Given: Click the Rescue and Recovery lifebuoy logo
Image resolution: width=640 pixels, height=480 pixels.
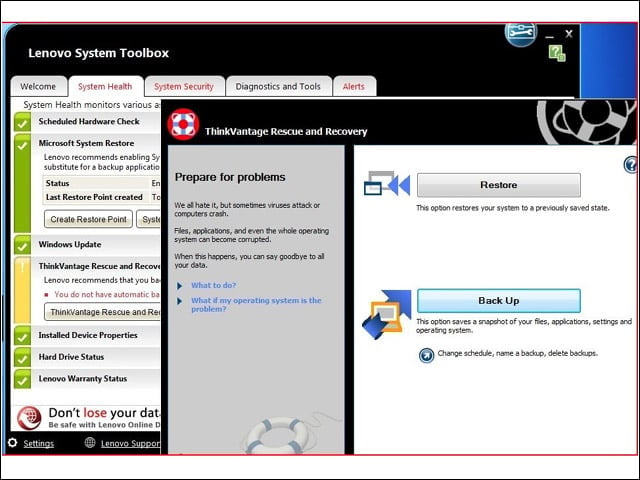Looking at the screenshot, I should tap(183, 124).
